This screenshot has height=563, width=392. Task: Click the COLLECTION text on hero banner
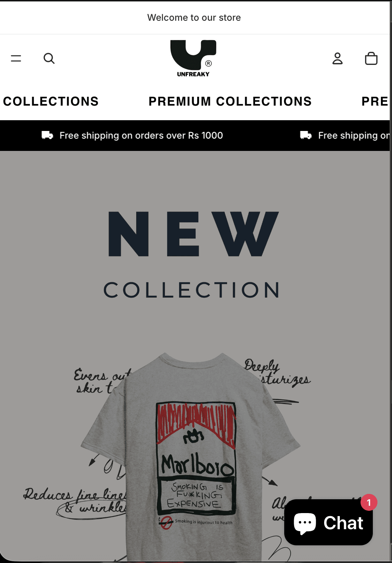[x=192, y=290]
